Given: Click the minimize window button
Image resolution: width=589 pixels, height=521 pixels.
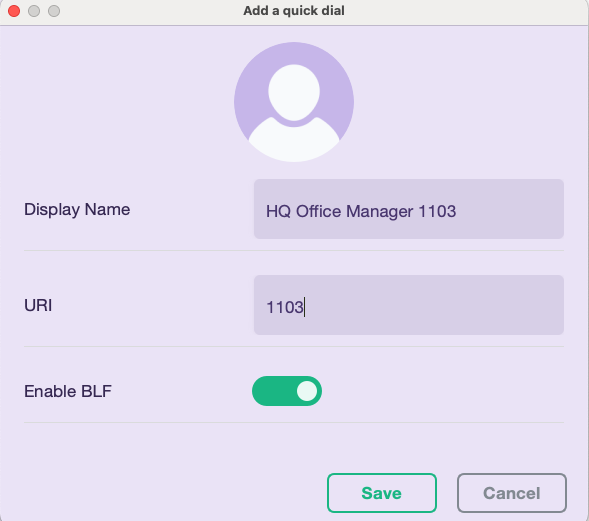Looking at the screenshot, I should [34, 11].
